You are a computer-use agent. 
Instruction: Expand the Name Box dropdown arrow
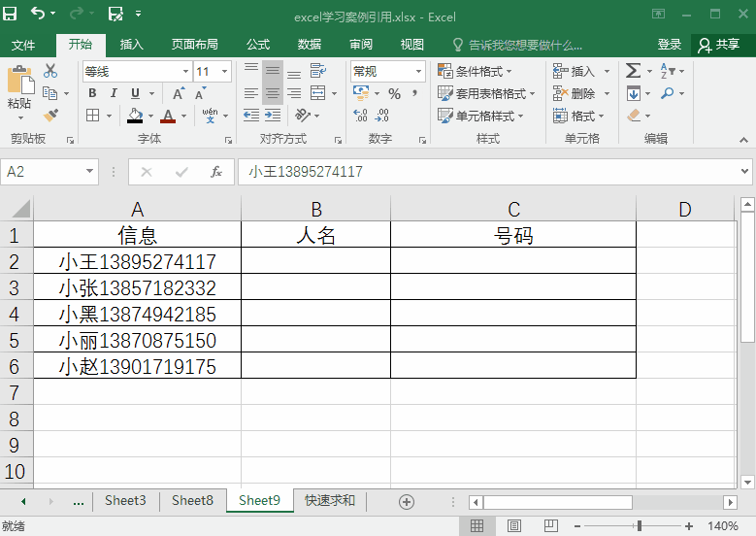(x=89, y=171)
